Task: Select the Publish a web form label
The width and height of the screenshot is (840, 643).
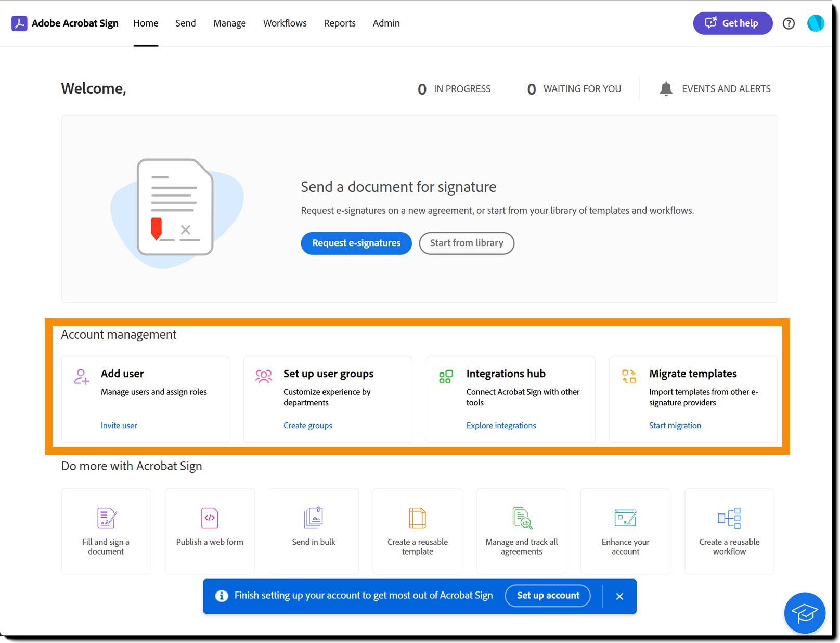Action: [x=210, y=542]
